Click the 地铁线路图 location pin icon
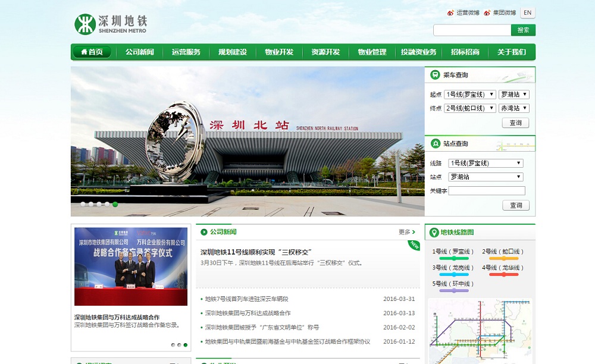595x364 pixels. click(x=434, y=233)
